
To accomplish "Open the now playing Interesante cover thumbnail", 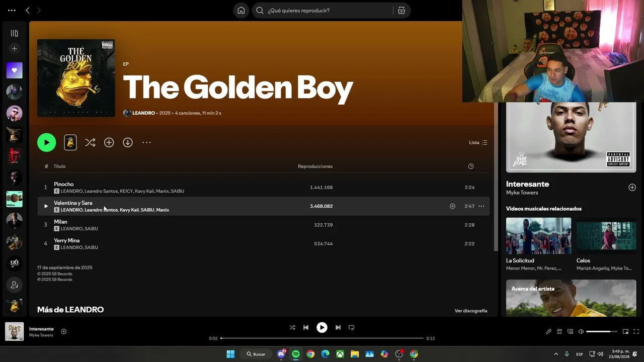I will pyautogui.click(x=14, y=331).
